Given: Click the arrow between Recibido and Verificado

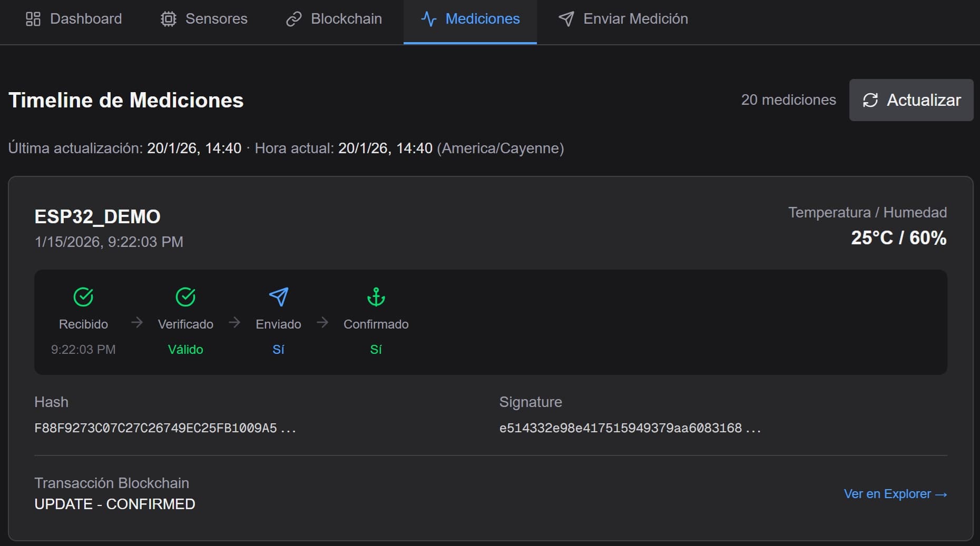Looking at the screenshot, I should point(136,323).
